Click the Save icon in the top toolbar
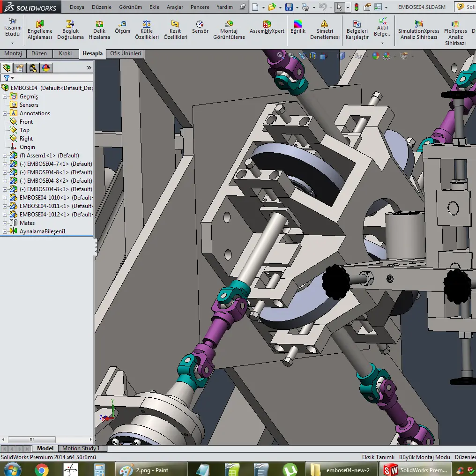 289,7
